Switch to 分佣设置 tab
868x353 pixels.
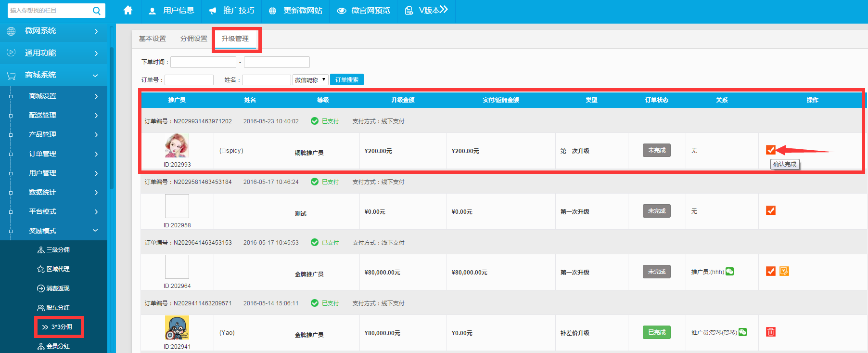(x=194, y=39)
